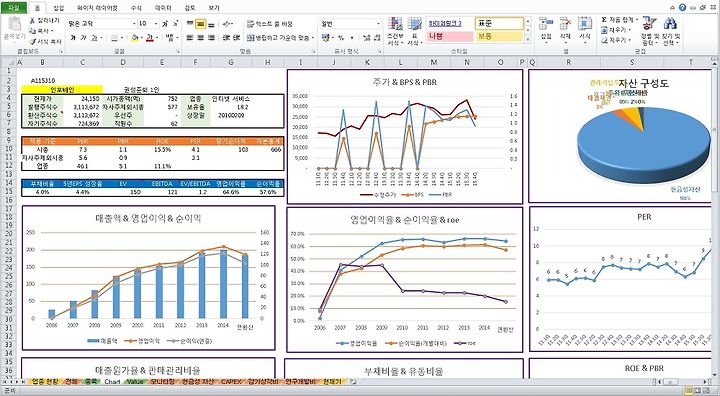Click the insert new worksheet icon
The image size is (720, 396).
click(353, 382)
